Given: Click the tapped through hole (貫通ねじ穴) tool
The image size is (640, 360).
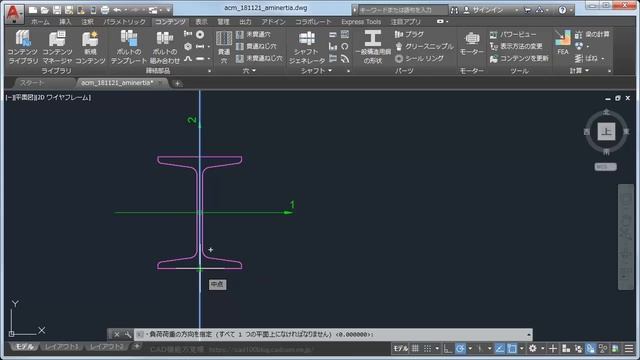Looking at the screenshot, I should [256, 47].
